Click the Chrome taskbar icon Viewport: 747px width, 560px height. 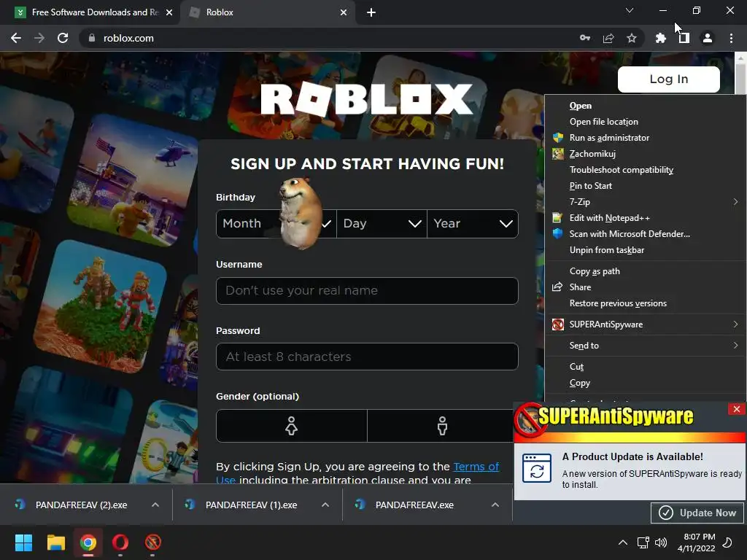[88, 542]
